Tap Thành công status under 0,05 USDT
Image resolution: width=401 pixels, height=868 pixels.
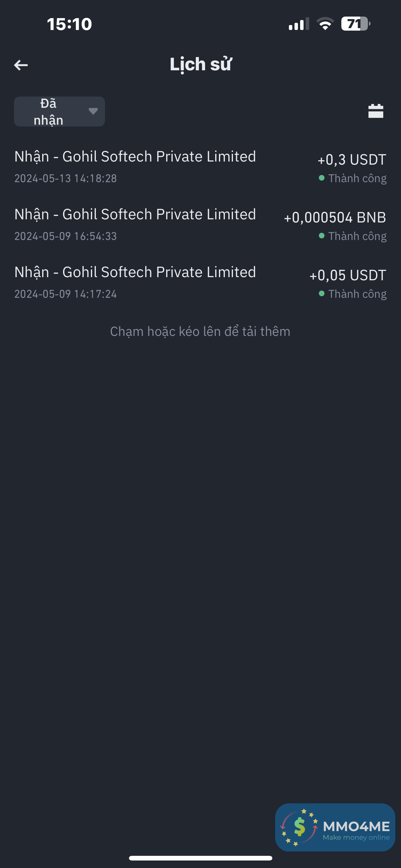(x=357, y=294)
